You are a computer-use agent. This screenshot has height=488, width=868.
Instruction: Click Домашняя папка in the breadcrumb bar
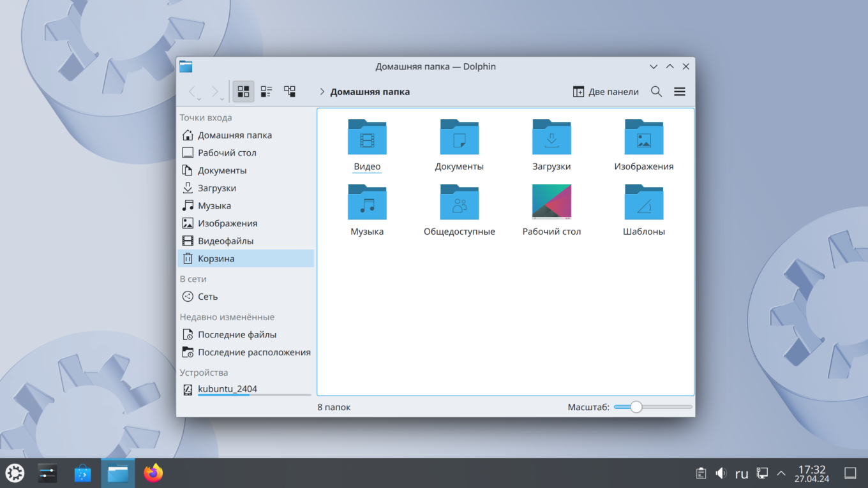coord(370,91)
